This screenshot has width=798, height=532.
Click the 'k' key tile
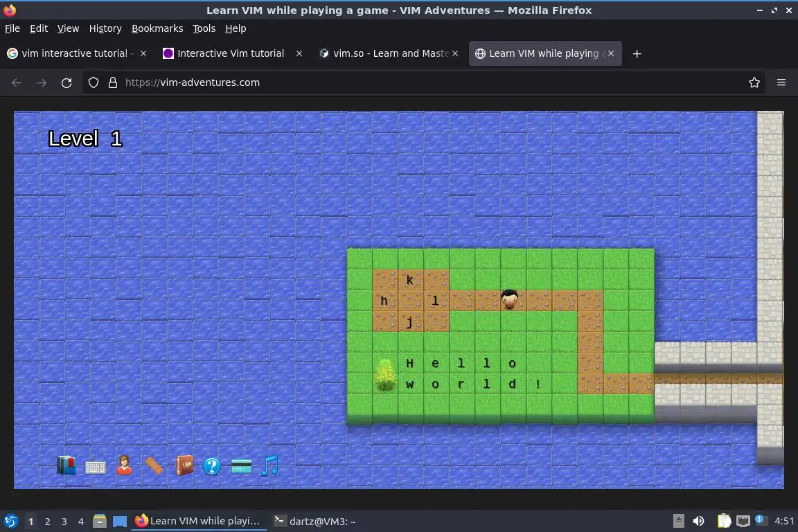pyautogui.click(x=411, y=279)
